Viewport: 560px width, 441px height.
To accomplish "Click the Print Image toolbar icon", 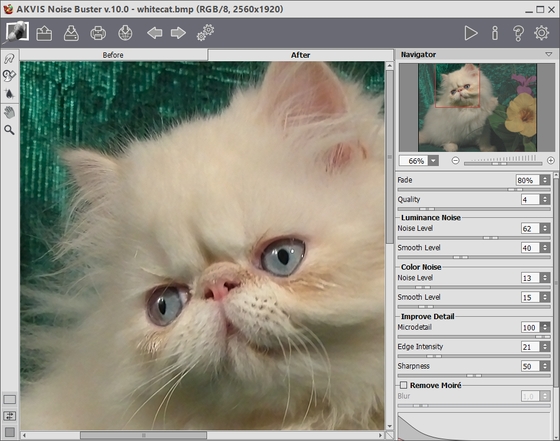I will pos(98,33).
